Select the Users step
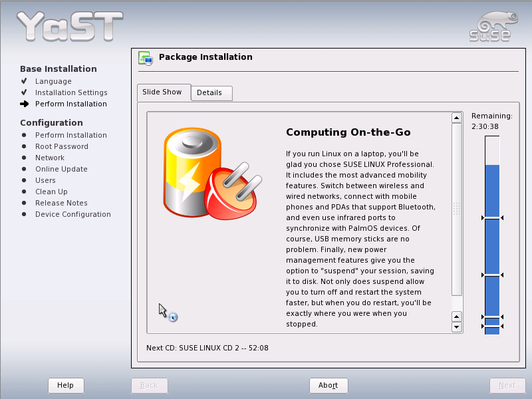Screen dimensions: 532x399 [x=45, y=180]
